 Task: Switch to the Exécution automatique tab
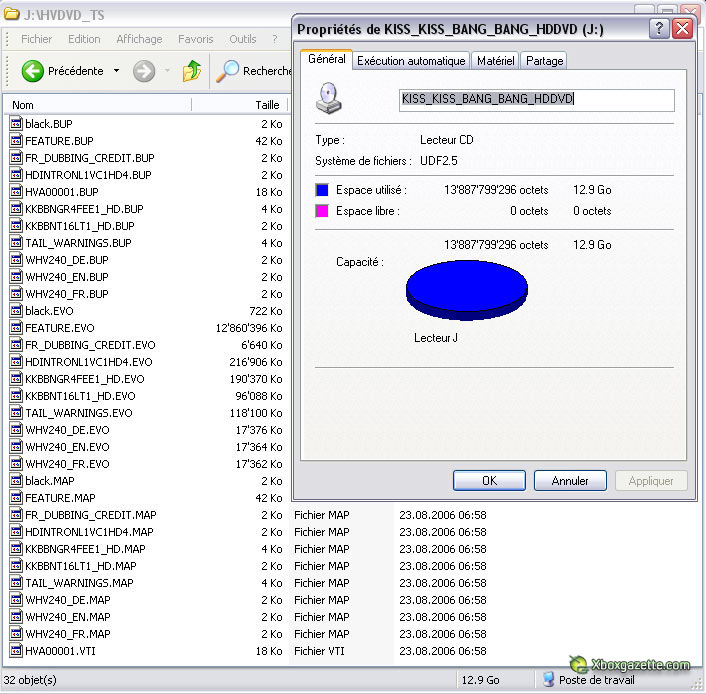(411, 61)
